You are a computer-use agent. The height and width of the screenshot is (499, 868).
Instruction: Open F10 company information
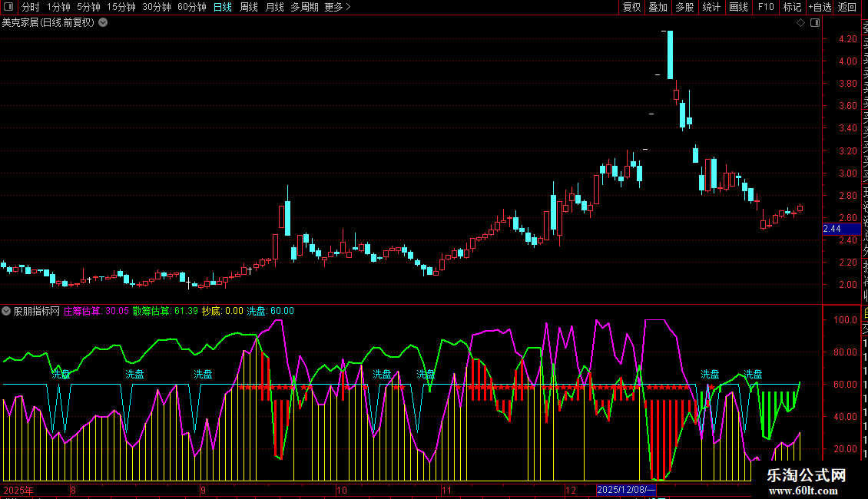point(766,7)
